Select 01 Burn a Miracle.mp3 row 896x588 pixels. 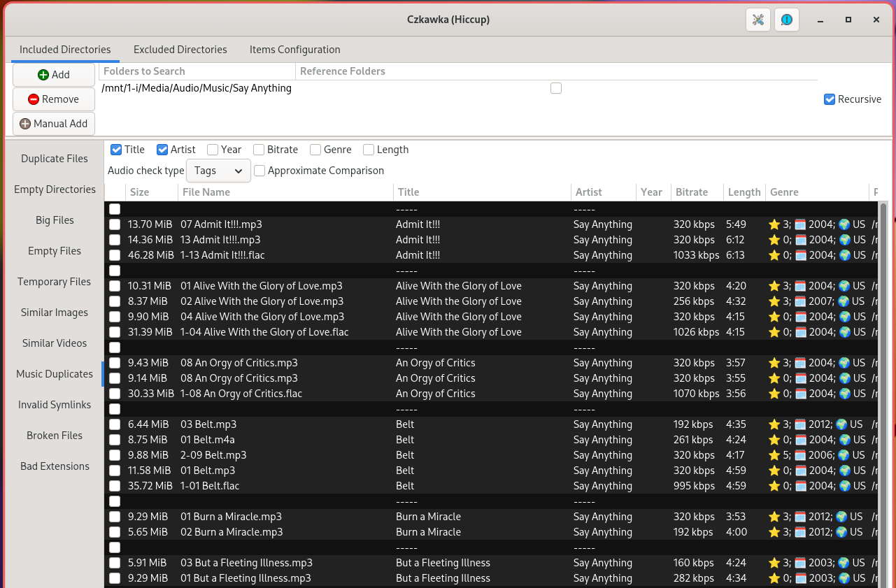tap(491, 517)
